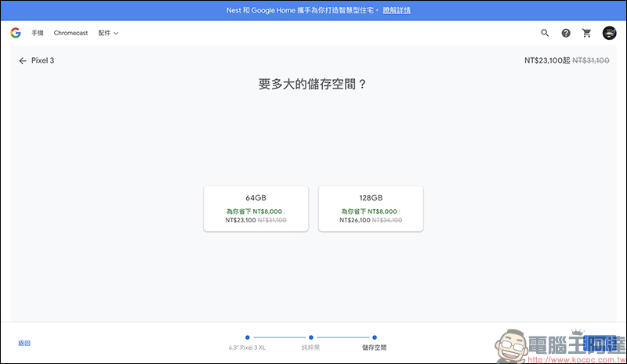The height and width of the screenshot is (364, 627).
Task: Click the NT$23,100起 price at top right
Action: 547,60
